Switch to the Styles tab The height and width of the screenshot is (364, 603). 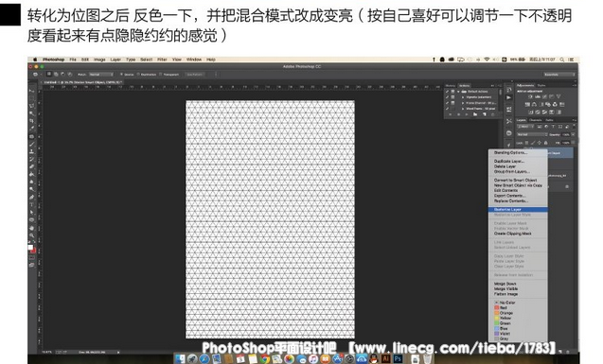coord(541,86)
